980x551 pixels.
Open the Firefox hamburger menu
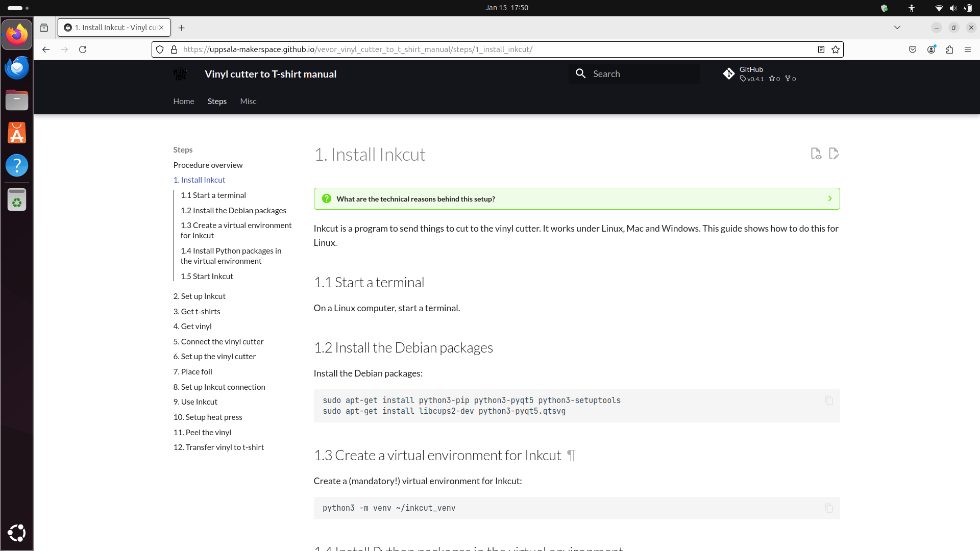tap(968, 49)
